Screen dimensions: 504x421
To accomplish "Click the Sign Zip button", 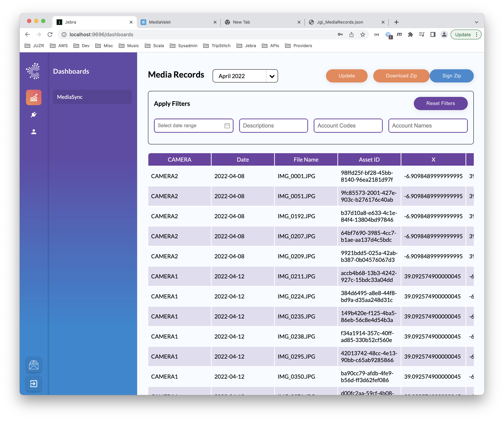I will point(451,76).
